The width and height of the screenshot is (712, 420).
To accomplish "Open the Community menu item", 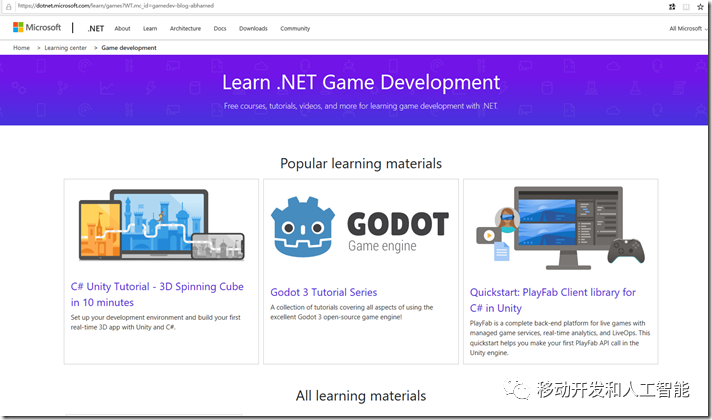I will click(x=295, y=28).
